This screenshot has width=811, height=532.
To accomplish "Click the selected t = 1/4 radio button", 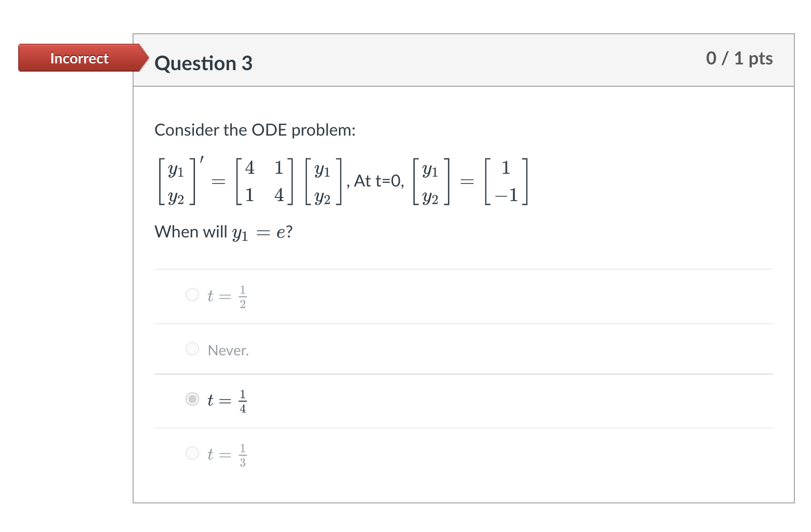I will coord(192,400).
